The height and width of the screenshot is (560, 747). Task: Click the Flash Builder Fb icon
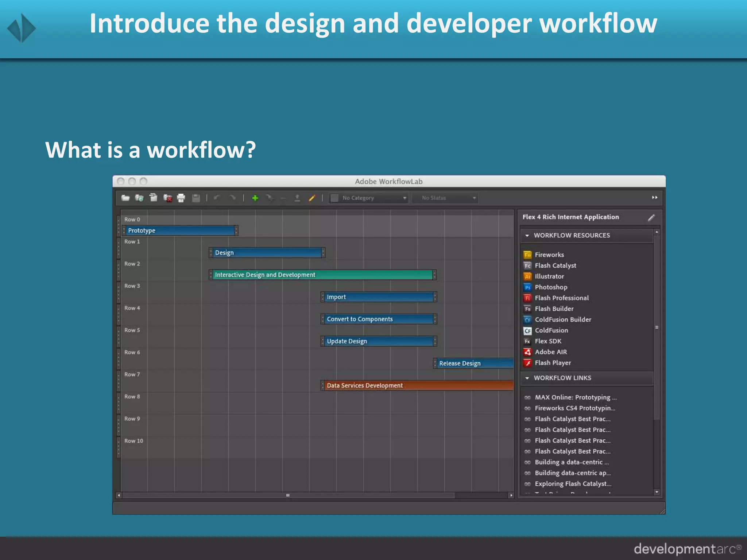pos(527,309)
